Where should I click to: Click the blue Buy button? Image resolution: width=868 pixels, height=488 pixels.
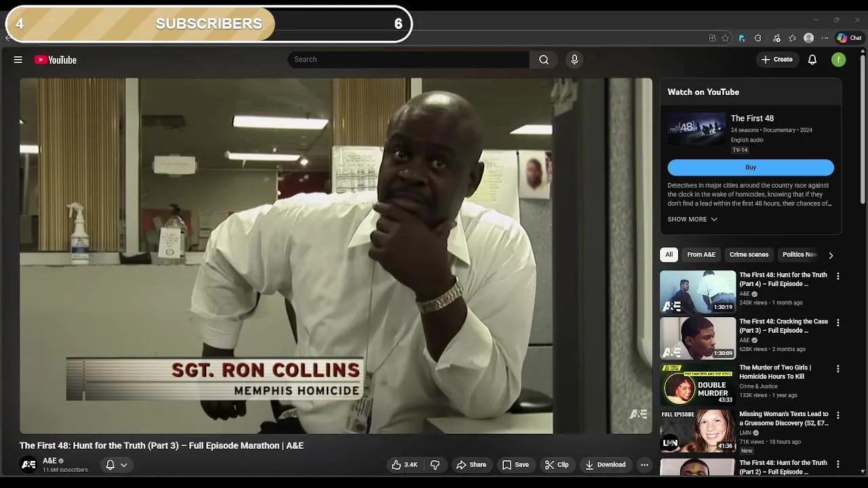[751, 167]
